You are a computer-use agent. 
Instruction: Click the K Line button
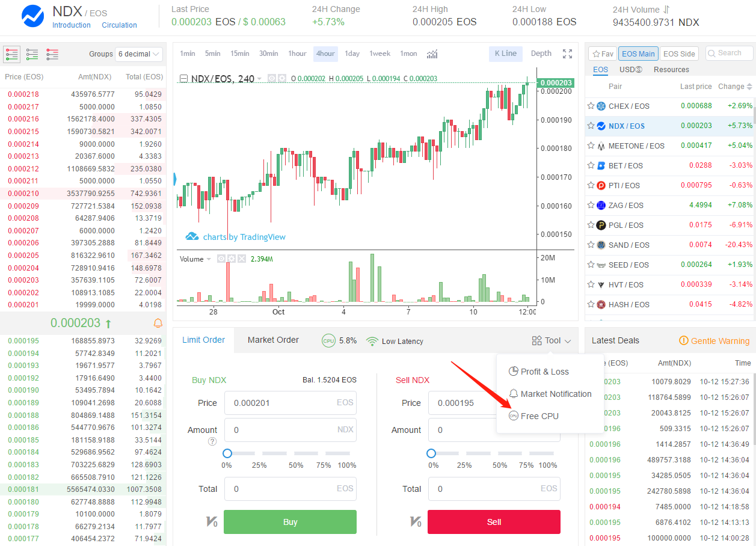[x=506, y=54]
